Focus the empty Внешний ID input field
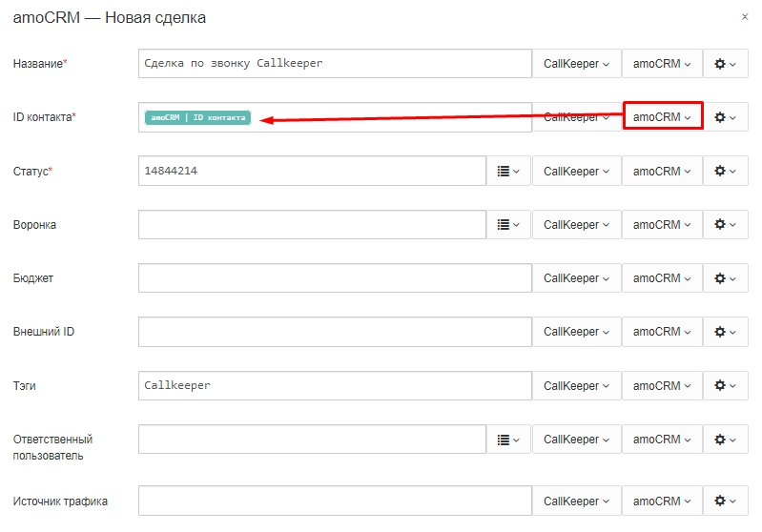The height and width of the screenshot is (532, 762). (335, 332)
